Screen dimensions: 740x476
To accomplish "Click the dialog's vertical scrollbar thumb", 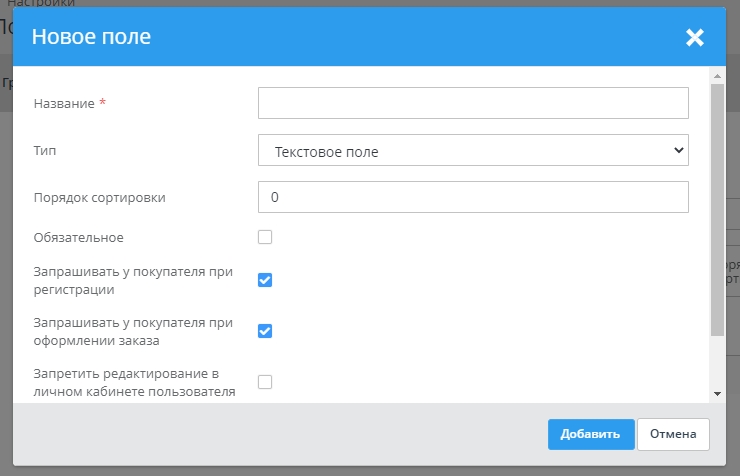I will coord(716,210).
